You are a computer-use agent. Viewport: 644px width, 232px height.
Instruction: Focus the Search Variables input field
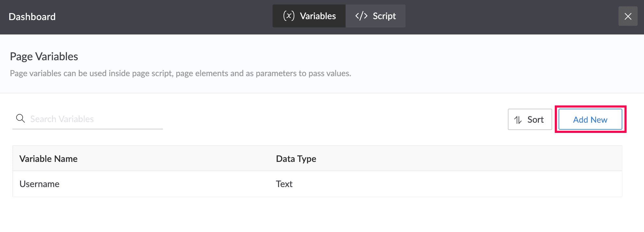tap(96, 119)
